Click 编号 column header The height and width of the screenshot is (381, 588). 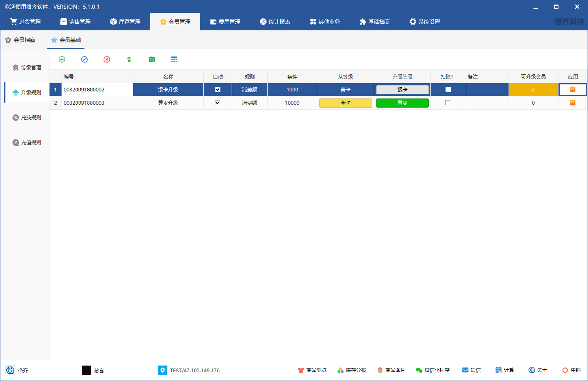pos(97,76)
